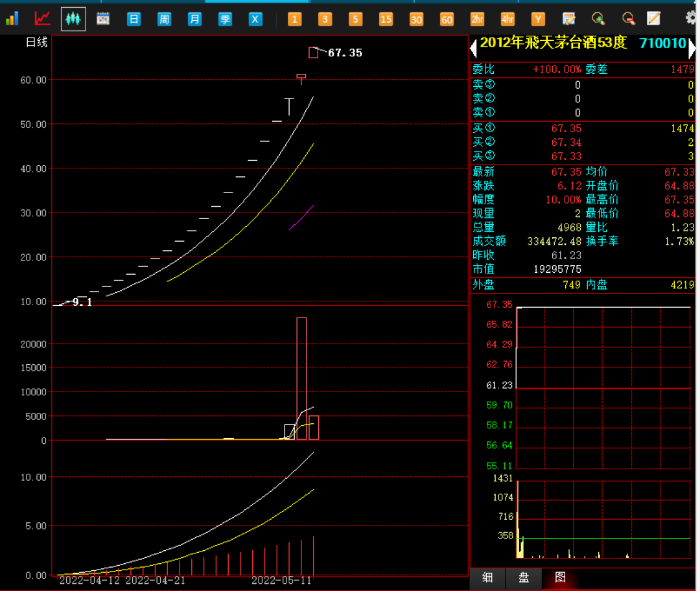Click the 涨跌 value 6.12
Image resolution: width=700 pixels, height=591 pixels.
[x=569, y=186]
